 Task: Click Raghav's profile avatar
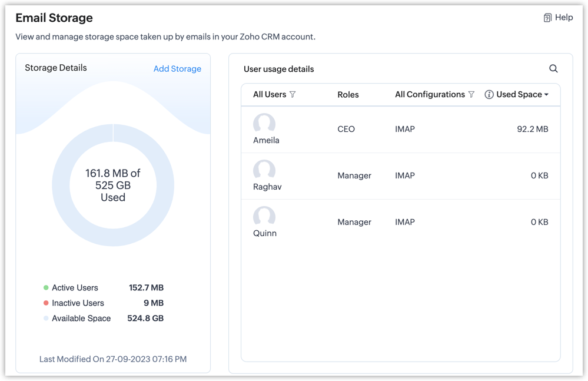point(264,170)
